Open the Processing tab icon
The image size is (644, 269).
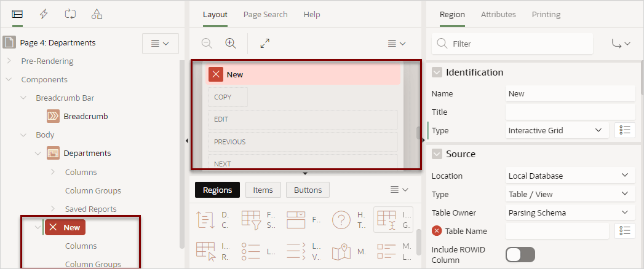pyautogui.click(x=70, y=14)
